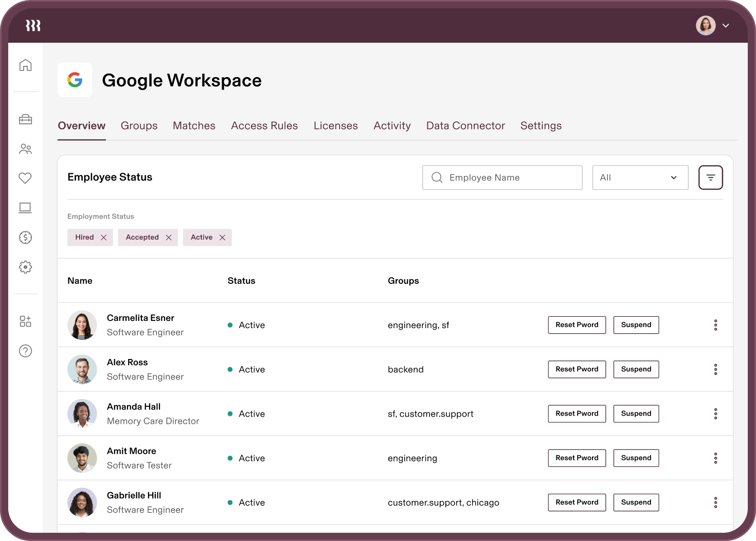The width and height of the screenshot is (756, 541).
Task: Open more options for Amit Moore
Action: (x=715, y=458)
